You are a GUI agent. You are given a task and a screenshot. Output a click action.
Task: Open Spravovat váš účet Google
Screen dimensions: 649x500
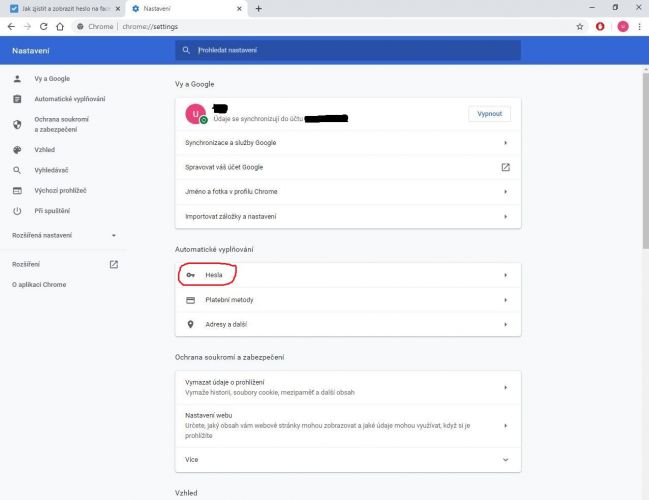[348, 167]
